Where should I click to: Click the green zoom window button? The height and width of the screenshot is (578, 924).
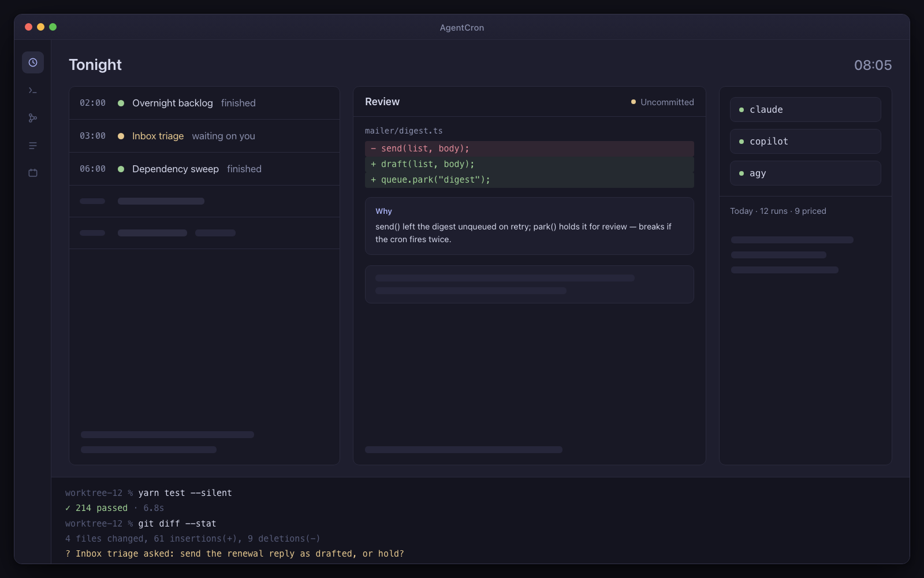coord(53,27)
